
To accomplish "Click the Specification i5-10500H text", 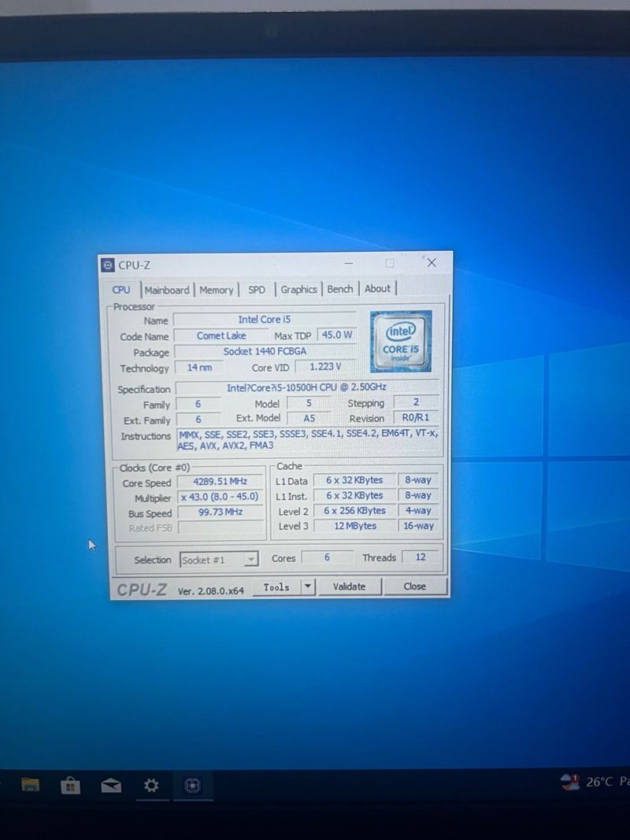I will [306, 387].
